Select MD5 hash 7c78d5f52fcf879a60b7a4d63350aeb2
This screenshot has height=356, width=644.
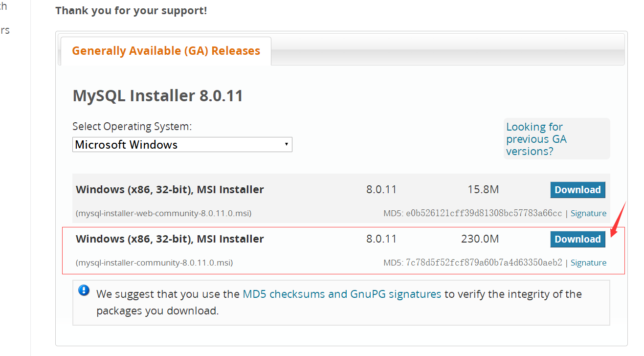point(484,263)
